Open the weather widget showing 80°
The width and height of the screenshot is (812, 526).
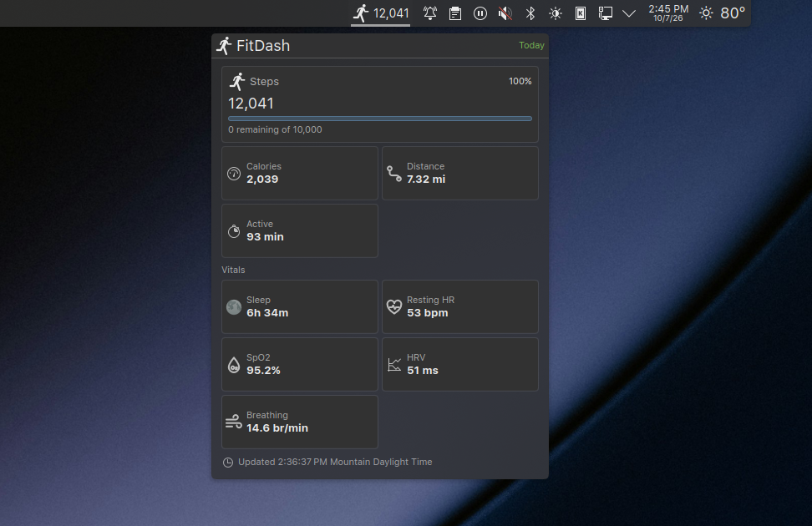coord(722,13)
